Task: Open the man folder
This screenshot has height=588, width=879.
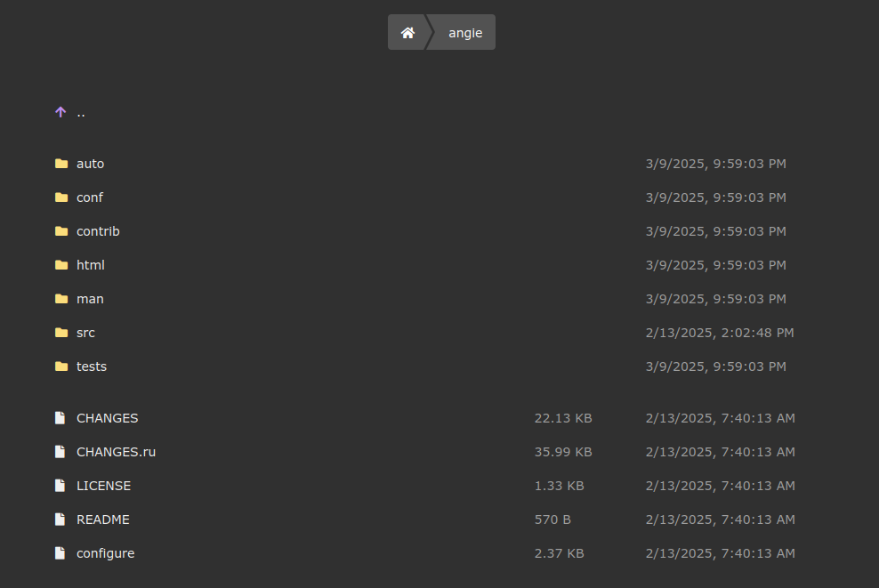Action: click(90, 299)
